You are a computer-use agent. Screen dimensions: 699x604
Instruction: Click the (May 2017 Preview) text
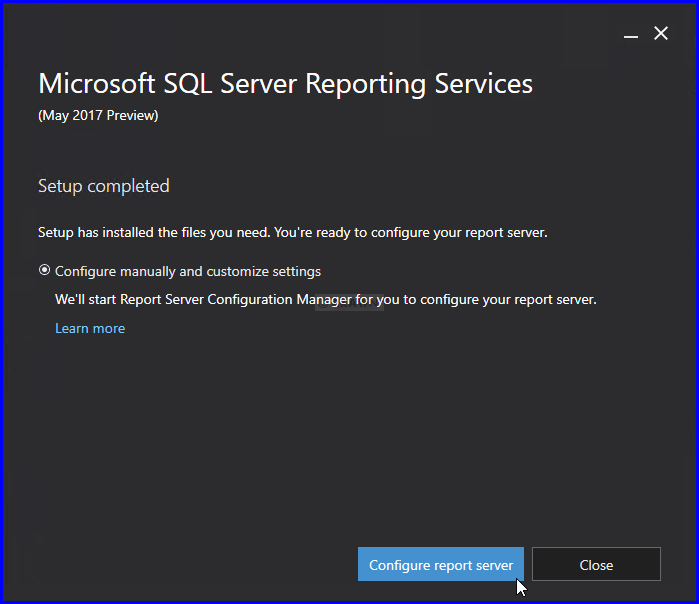[x=98, y=115]
